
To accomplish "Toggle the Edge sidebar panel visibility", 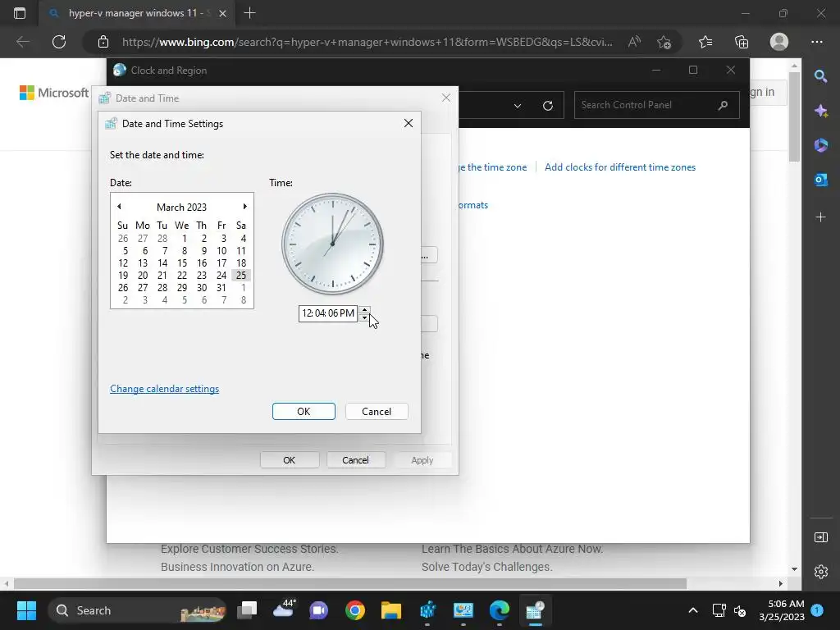I will (x=820, y=537).
